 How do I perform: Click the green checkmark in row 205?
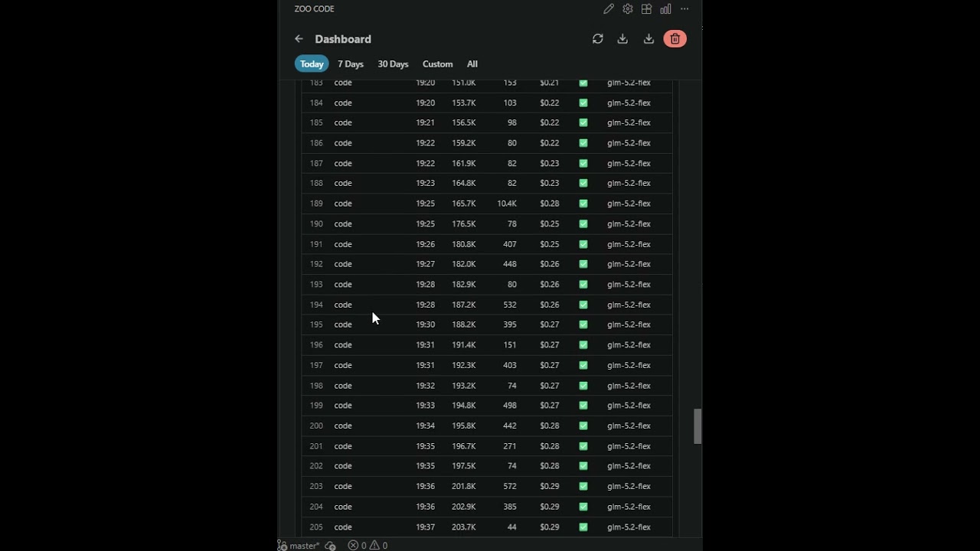pyautogui.click(x=583, y=527)
